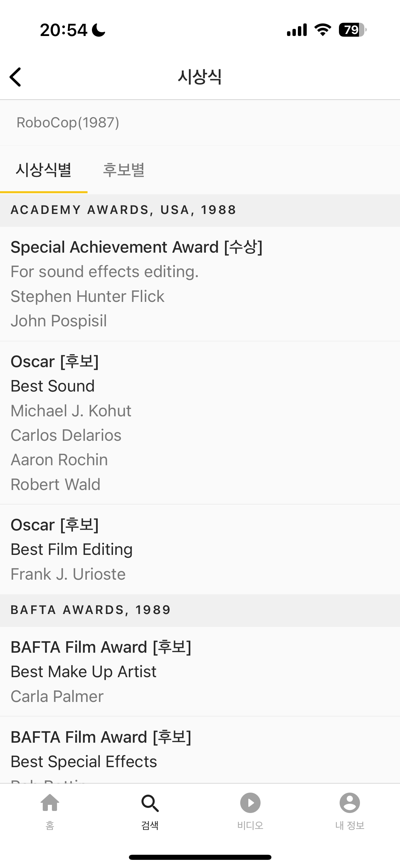Open the video play icon
The width and height of the screenshot is (400, 868).
click(x=250, y=803)
